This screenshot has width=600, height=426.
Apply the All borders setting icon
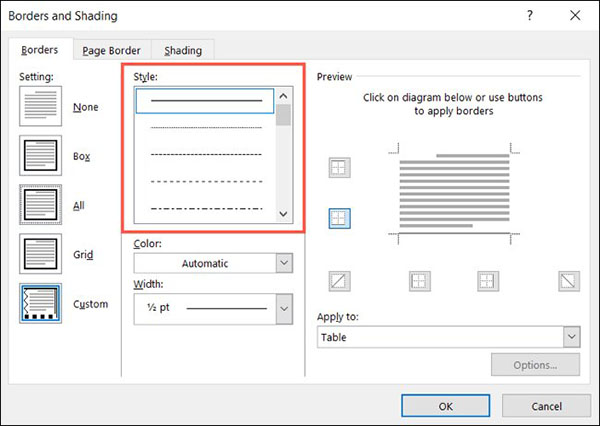click(x=40, y=205)
